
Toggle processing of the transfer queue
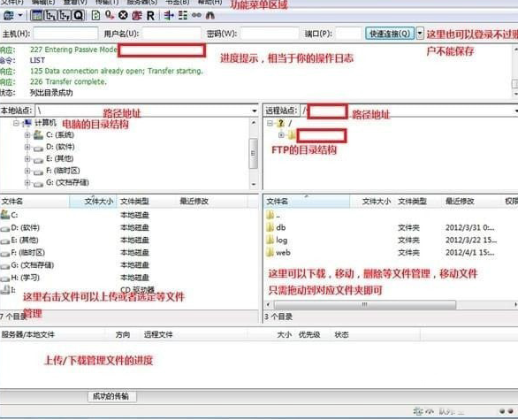pos(110,16)
